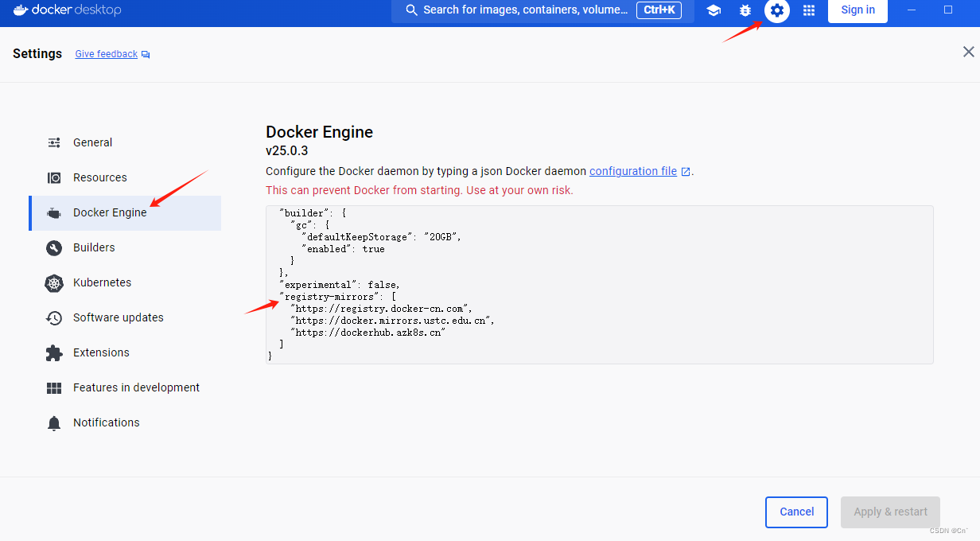This screenshot has height=541, width=980.
Task: Click inside the daemon JSON editor
Action: [x=599, y=285]
